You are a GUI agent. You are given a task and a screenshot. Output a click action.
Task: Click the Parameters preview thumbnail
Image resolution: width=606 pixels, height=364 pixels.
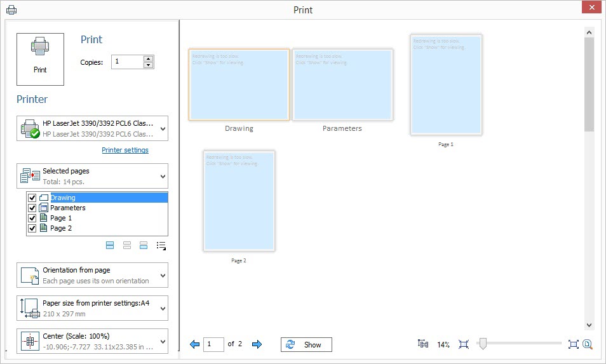tap(342, 84)
